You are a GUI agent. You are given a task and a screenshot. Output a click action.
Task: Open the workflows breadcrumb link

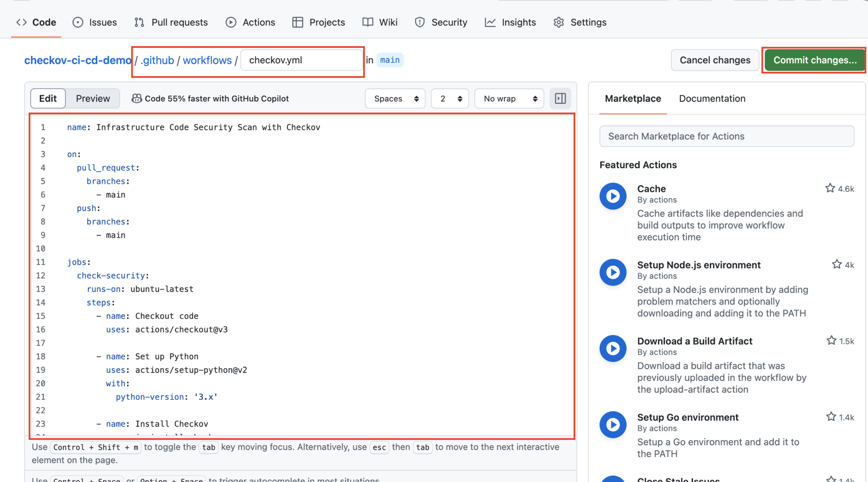[207, 60]
